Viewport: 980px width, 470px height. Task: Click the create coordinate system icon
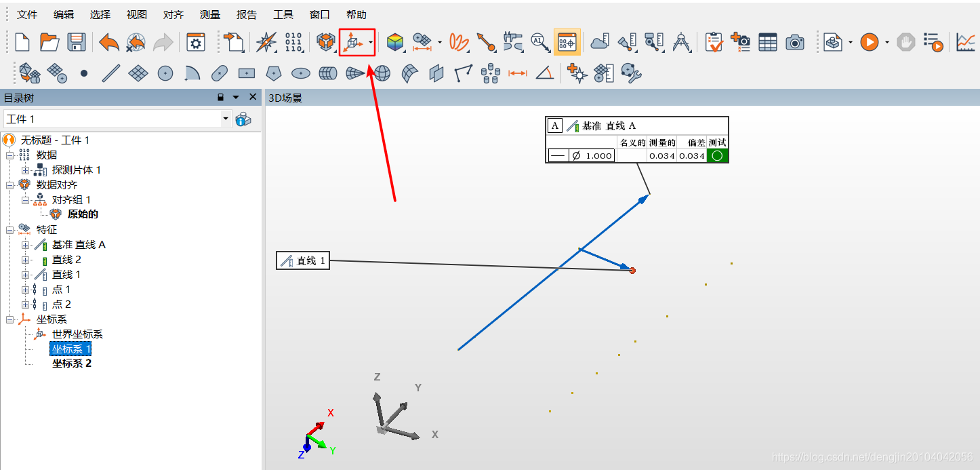[x=354, y=42]
